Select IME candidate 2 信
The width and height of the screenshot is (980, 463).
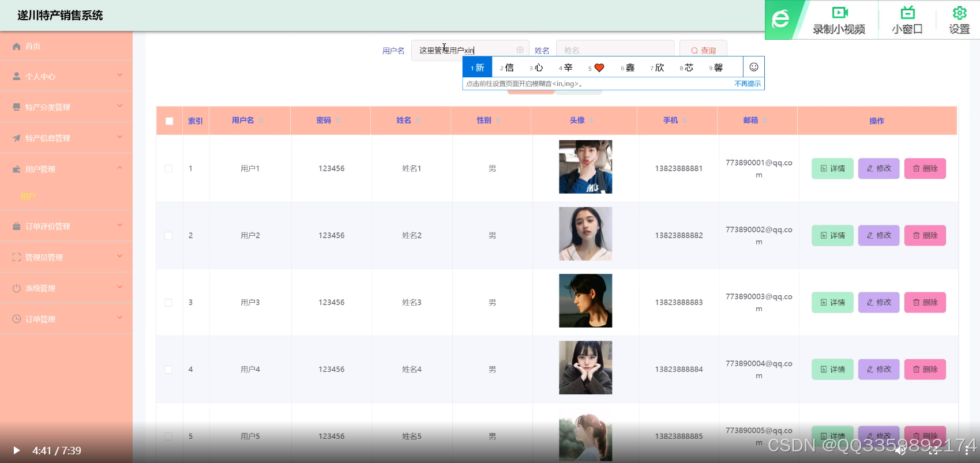pos(506,67)
